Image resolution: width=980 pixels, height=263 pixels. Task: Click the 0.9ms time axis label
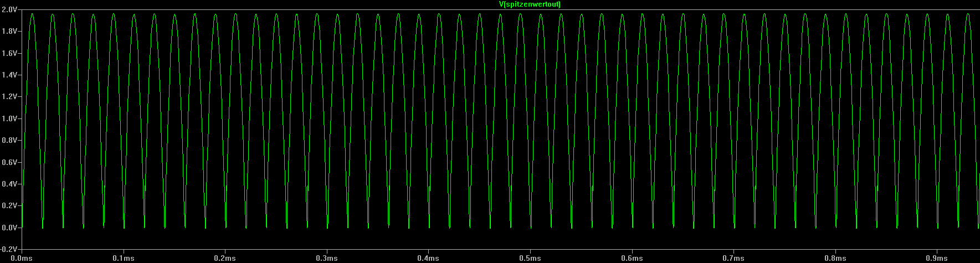pos(937,259)
